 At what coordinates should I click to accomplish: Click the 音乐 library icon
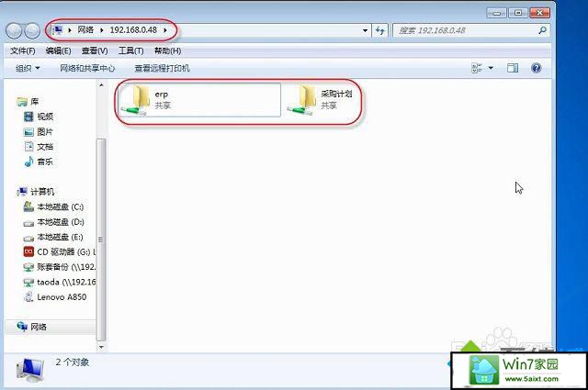[x=28, y=162]
